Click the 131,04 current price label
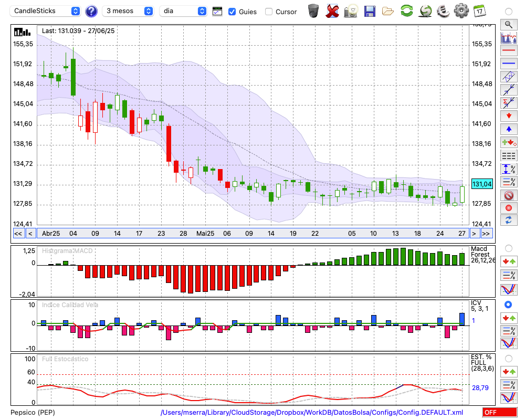 click(x=482, y=184)
